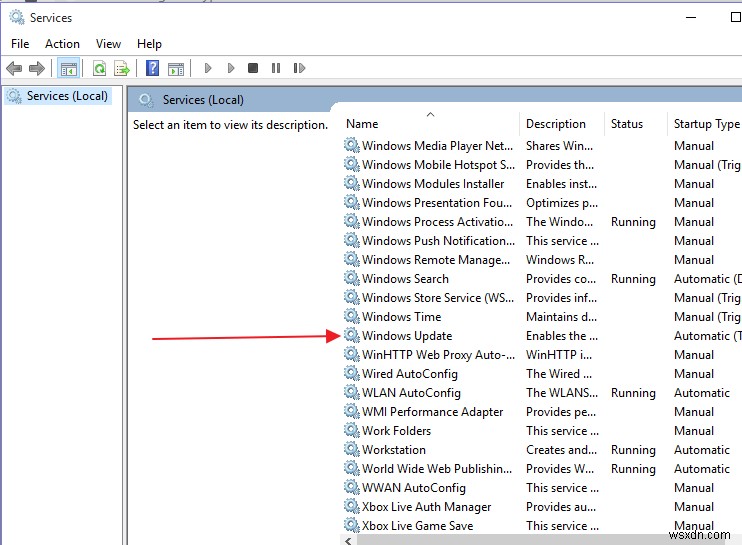Toggle Show/Hide Console Tree toolbar button
The width and height of the screenshot is (742, 545).
(68, 69)
